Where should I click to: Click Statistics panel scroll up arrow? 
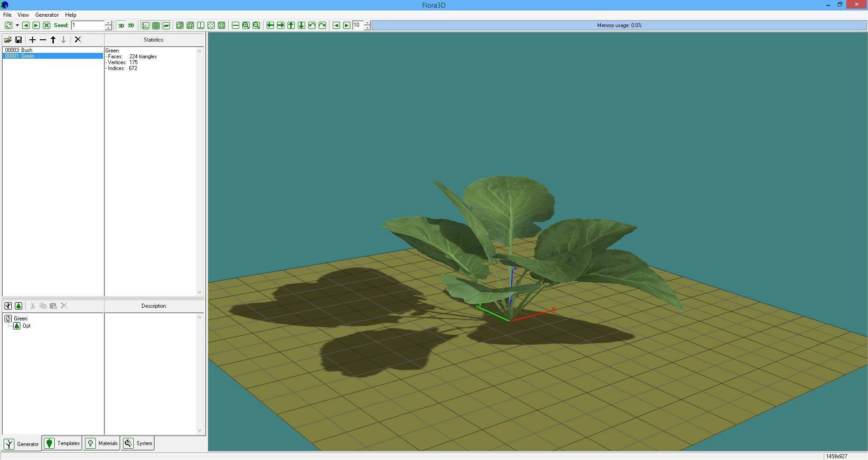tap(200, 51)
